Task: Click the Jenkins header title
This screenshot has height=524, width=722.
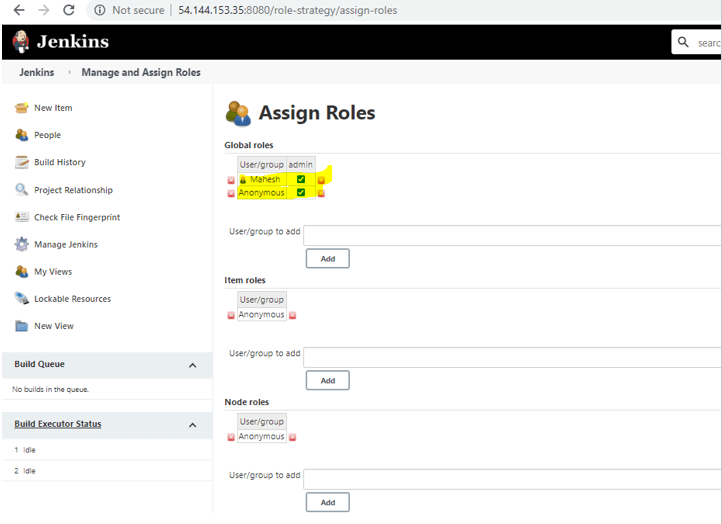Action: 73,41
